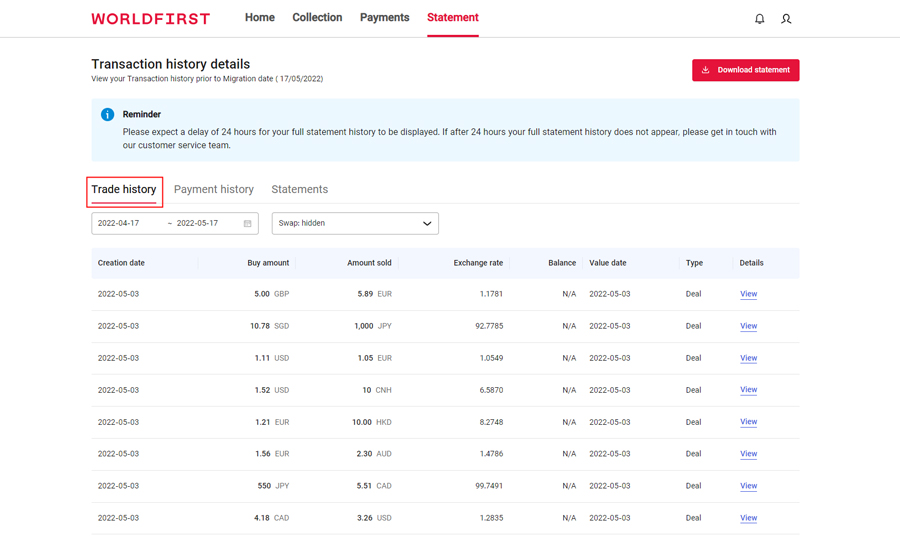900x536 pixels.
Task: Select the Statement menu item
Action: (452, 18)
